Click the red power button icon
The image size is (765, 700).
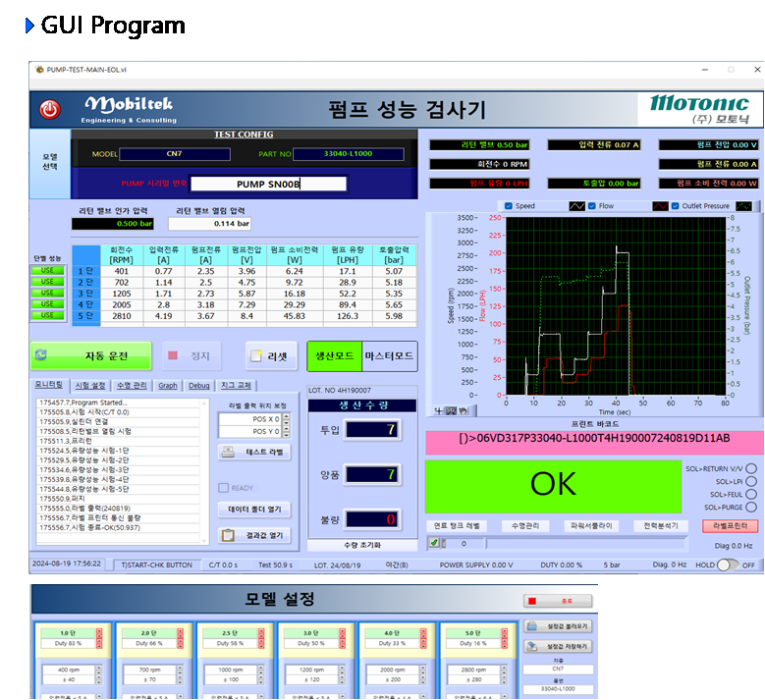tap(50, 109)
